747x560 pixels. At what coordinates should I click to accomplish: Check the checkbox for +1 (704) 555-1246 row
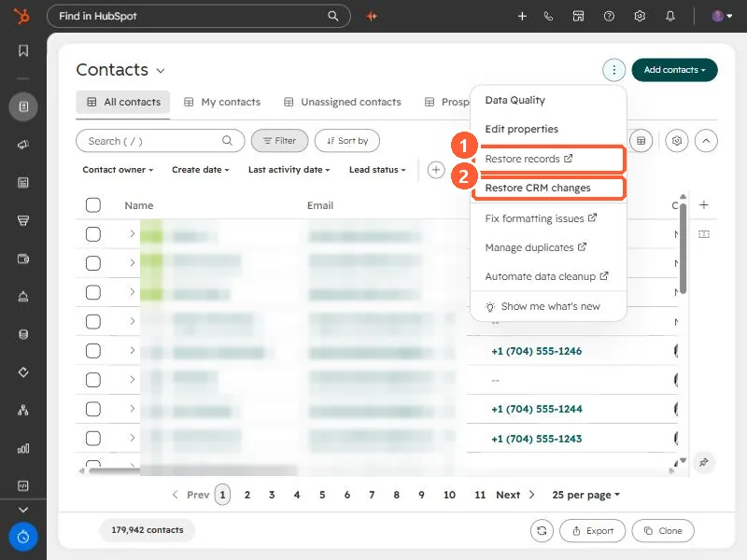coord(92,351)
